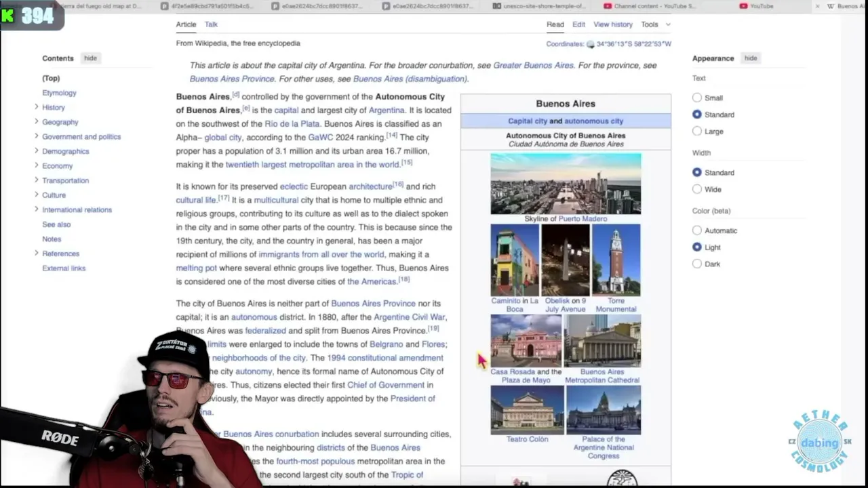Open the Metropolitan Cathedral photo
This screenshot has width=868, height=488.
pyautogui.click(x=602, y=341)
